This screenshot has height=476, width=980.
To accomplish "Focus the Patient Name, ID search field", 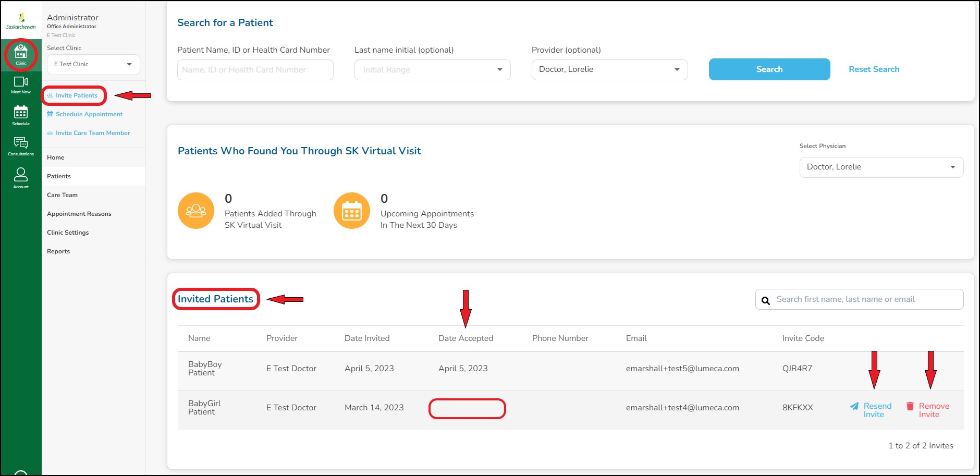I will point(255,70).
